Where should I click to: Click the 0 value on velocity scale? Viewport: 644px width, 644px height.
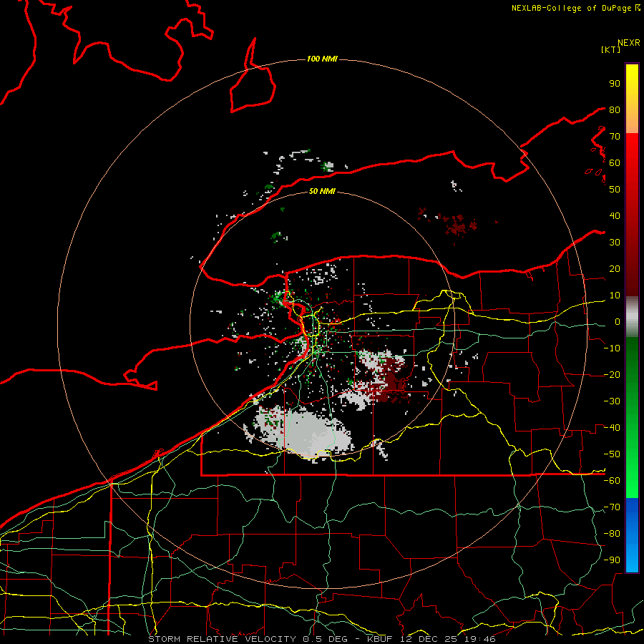[x=618, y=322]
